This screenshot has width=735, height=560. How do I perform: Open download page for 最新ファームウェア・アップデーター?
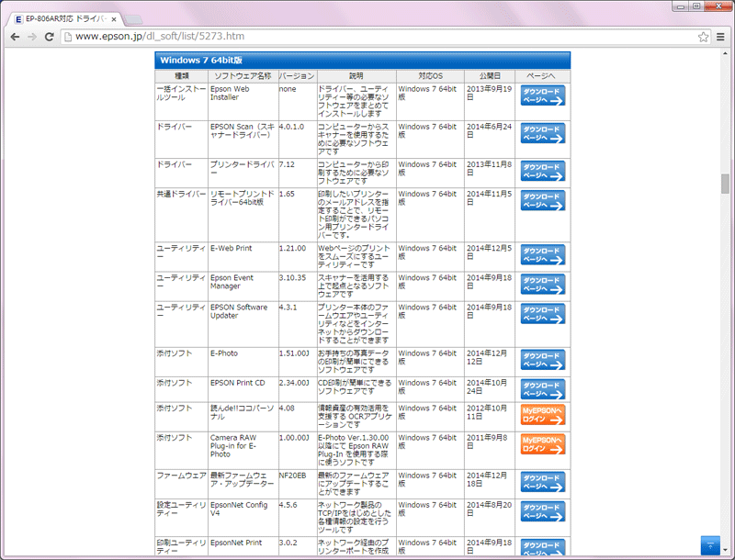tap(543, 482)
